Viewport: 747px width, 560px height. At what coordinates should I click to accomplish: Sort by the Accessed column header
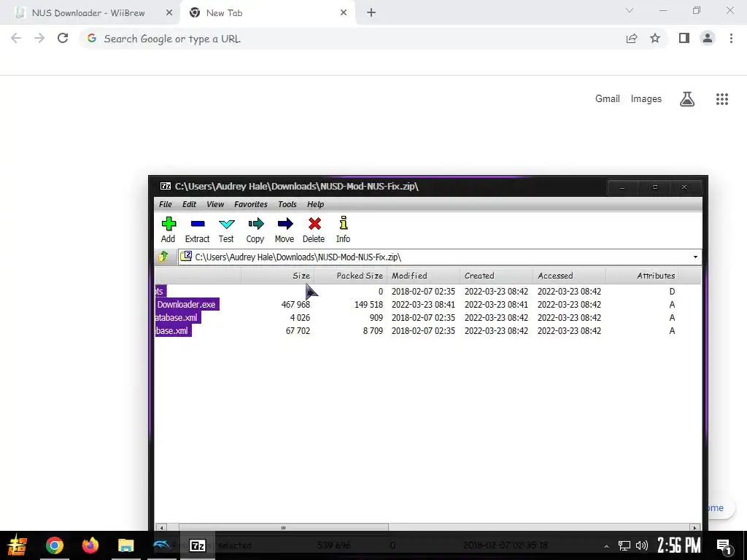click(x=569, y=276)
